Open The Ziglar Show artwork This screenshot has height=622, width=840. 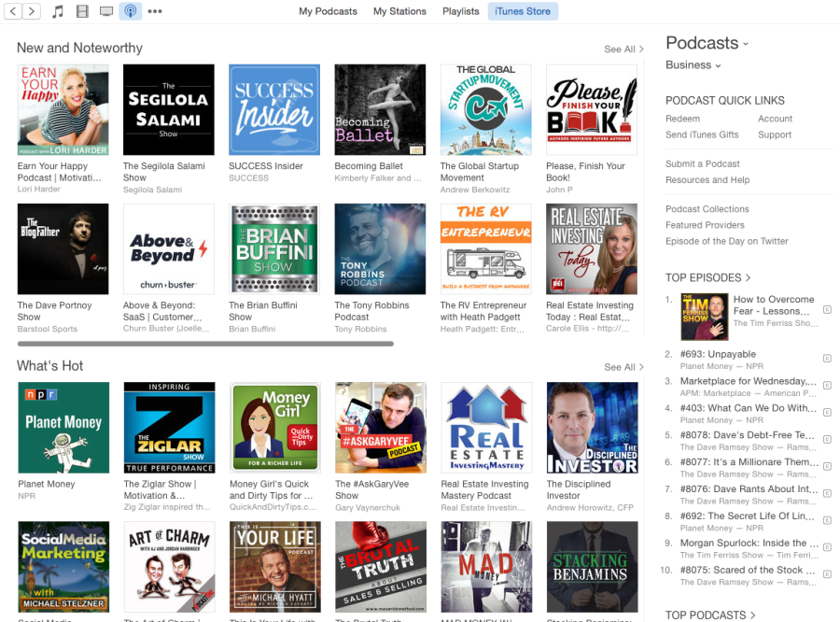coord(169,428)
